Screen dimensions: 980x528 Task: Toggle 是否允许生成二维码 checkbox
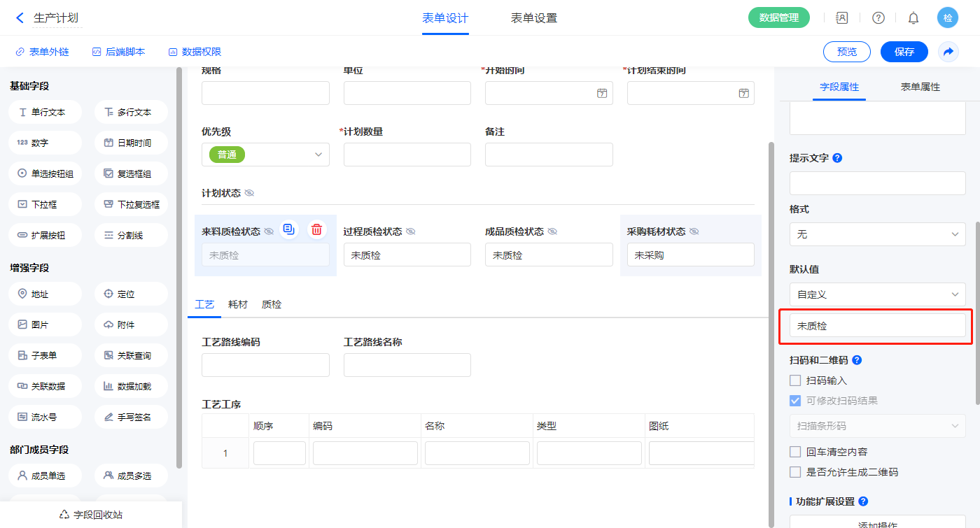point(795,472)
